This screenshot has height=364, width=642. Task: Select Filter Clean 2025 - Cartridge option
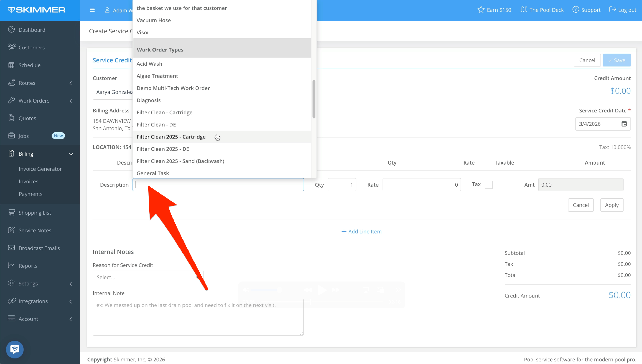pyautogui.click(x=171, y=137)
